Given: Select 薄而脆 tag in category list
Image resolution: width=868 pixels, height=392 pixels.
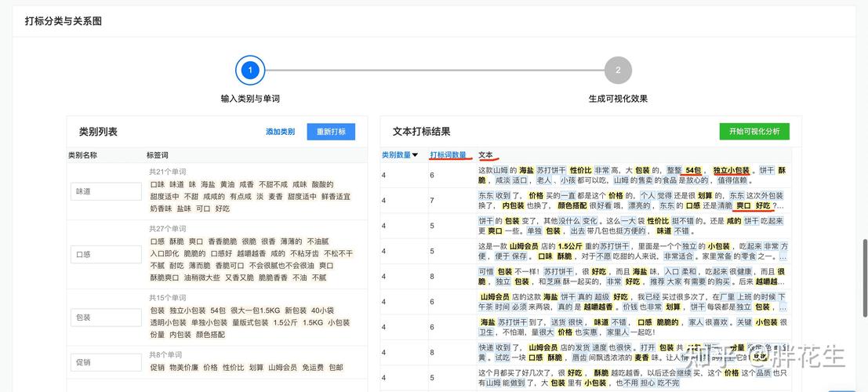Looking at the screenshot, I should click(200, 266).
